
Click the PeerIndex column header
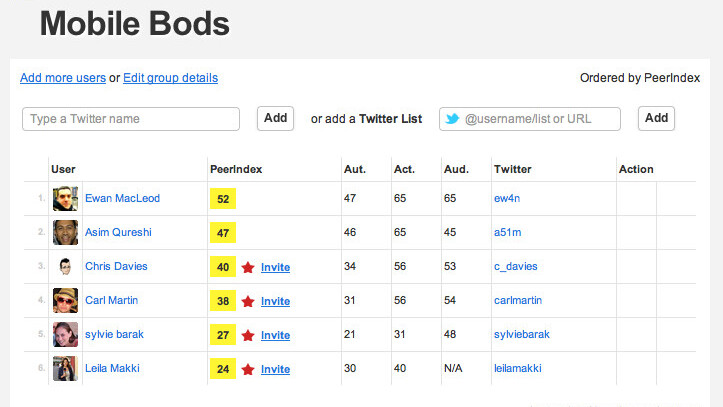point(236,169)
